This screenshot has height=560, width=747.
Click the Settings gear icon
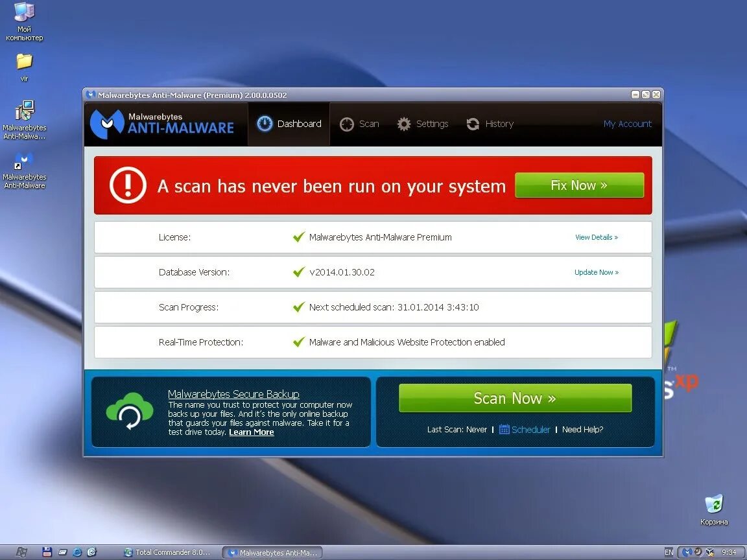click(404, 124)
